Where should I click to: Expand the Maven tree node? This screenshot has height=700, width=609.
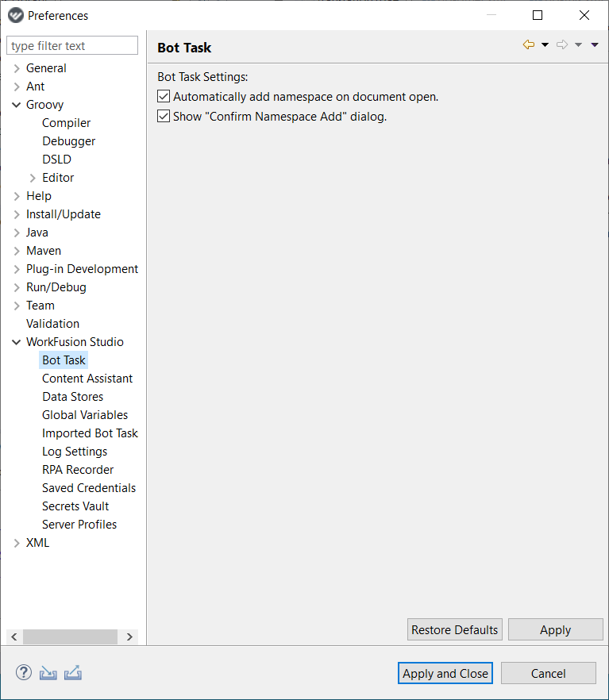17,252
